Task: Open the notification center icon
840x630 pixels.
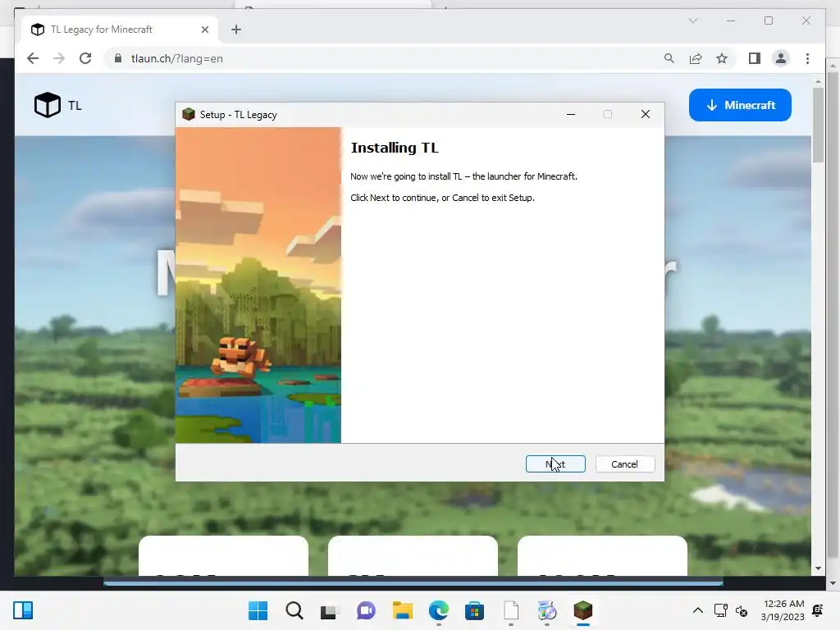Action: point(818,610)
